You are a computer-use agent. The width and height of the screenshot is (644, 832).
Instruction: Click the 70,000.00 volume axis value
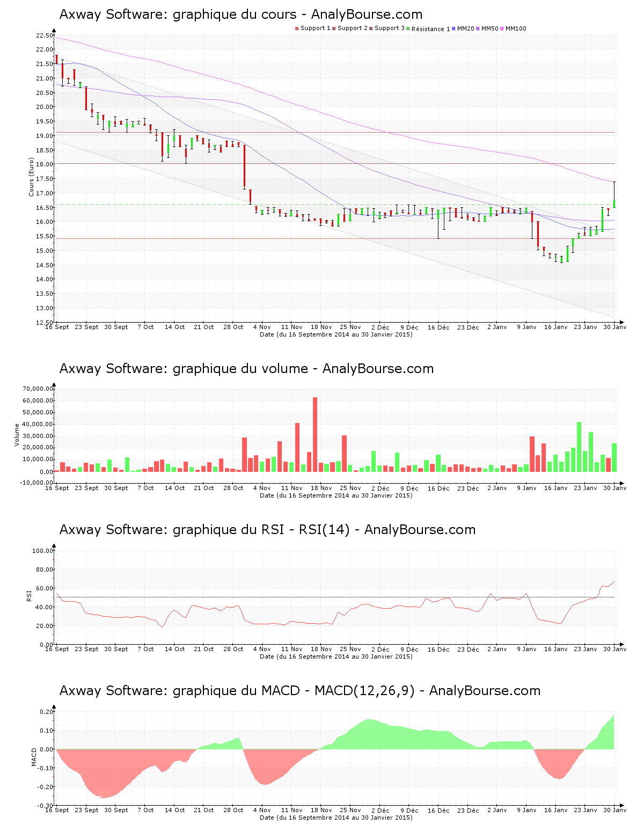[x=38, y=389]
